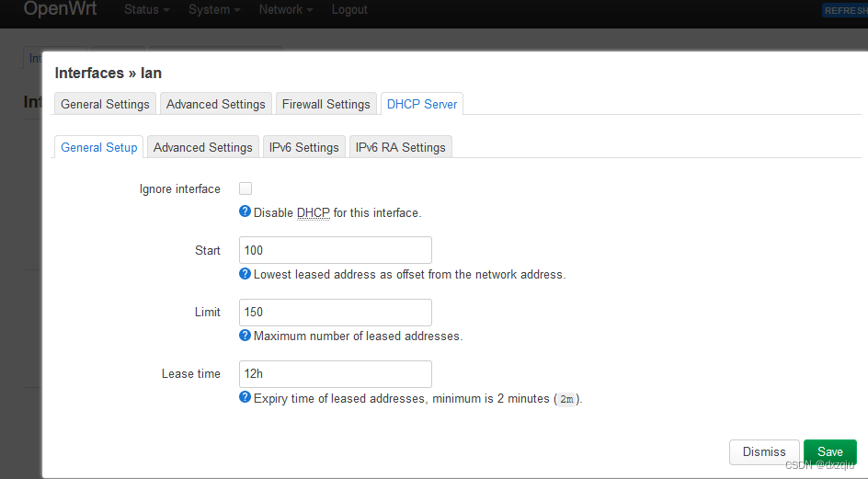Click the 2m code text
Viewport: 868px width, 479px height.
[566, 399]
